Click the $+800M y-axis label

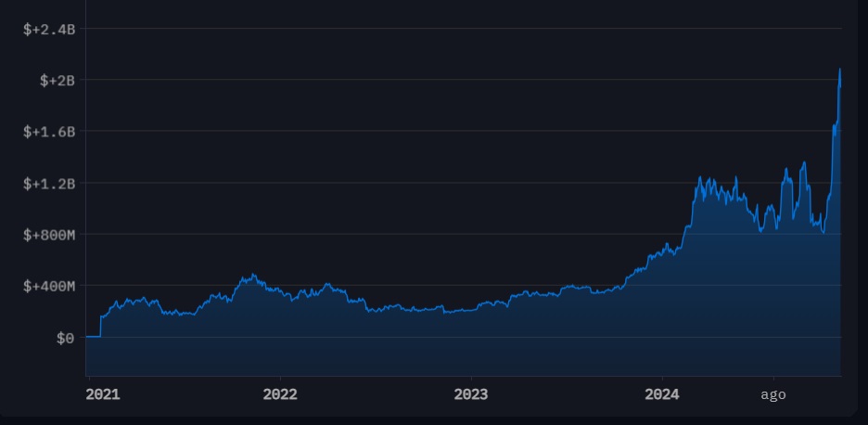(x=49, y=236)
